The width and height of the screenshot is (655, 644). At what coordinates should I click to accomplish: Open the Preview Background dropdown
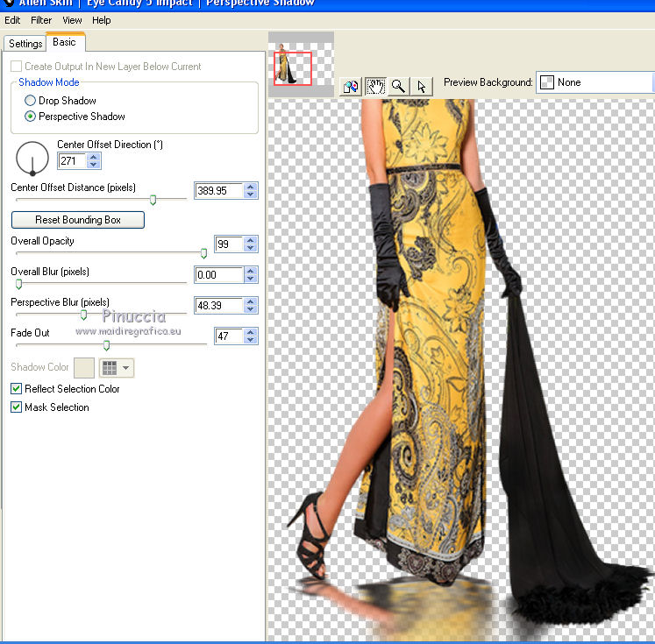pos(595,82)
